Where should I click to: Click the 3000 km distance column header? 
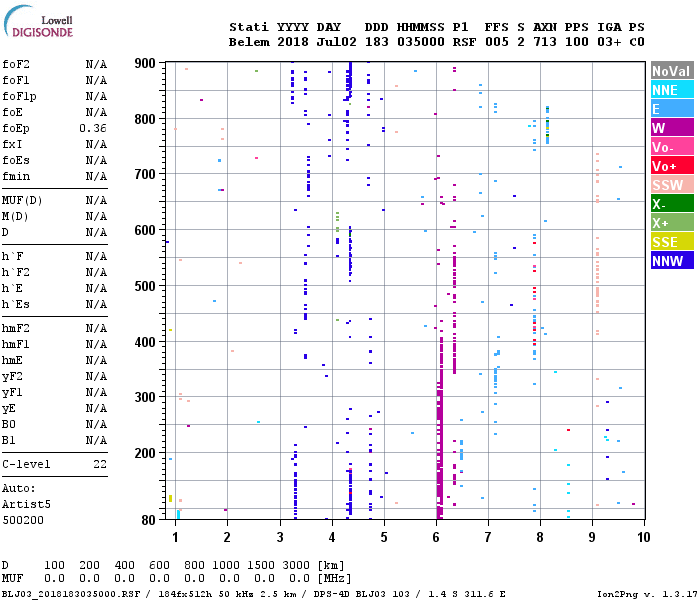[x=296, y=566]
